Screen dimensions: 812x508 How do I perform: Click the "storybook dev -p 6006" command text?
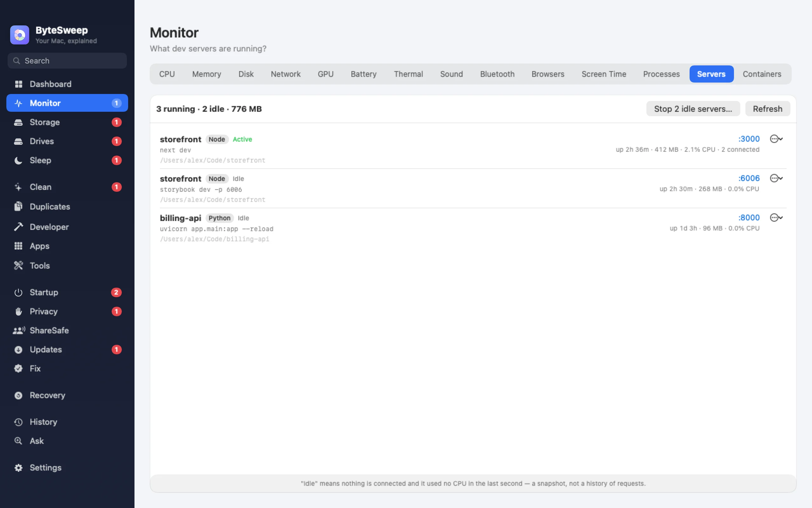click(201, 190)
